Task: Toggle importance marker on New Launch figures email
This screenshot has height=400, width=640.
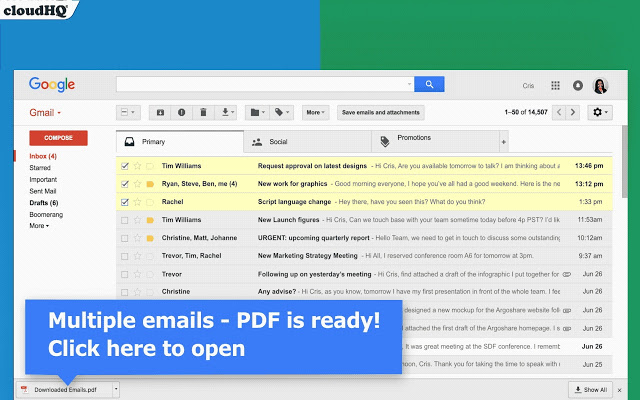Action: (150, 220)
